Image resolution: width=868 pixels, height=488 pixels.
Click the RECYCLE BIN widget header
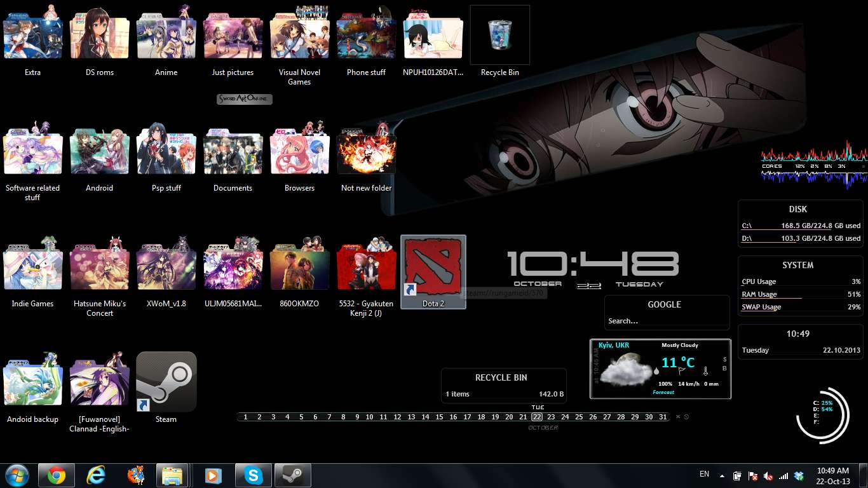(501, 377)
